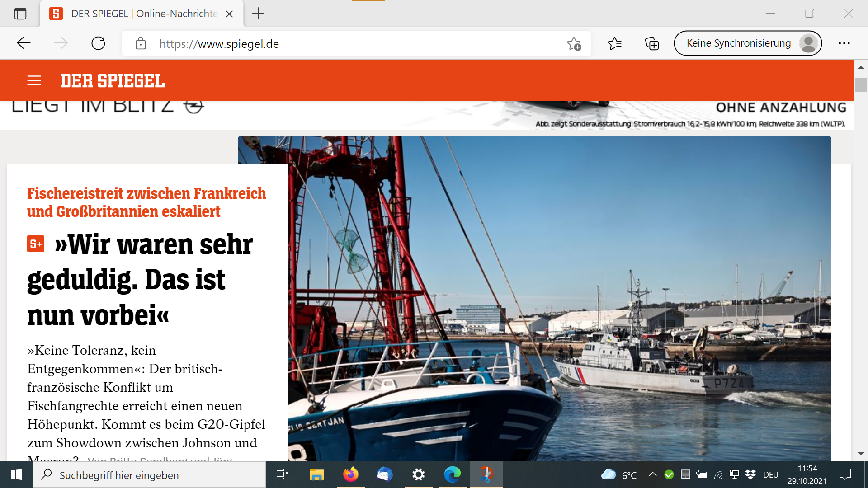Screen dimensions: 868x488
Task: Show hidden system tray icons
Action: (x=652, y=474)
